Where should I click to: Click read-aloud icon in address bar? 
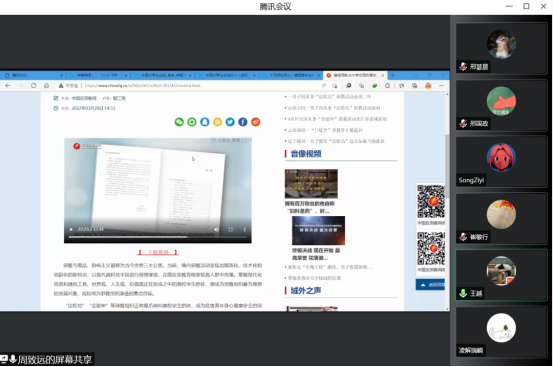324,86
